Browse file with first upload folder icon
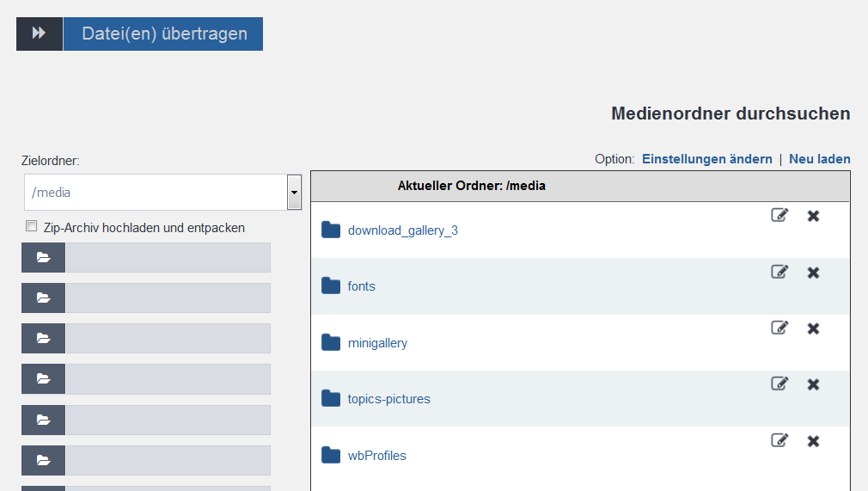Viewport: 868px width, 491px height. coord(43,258)
